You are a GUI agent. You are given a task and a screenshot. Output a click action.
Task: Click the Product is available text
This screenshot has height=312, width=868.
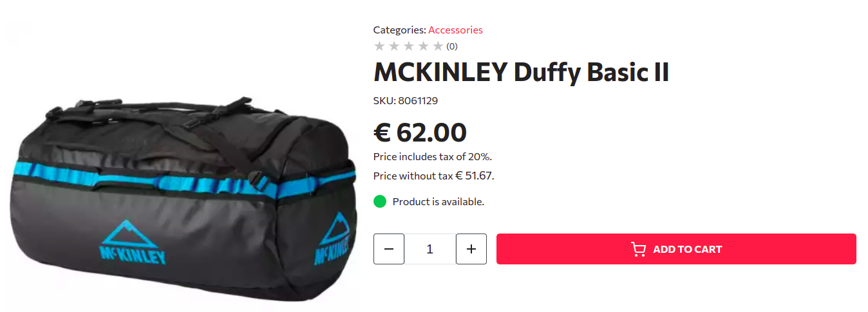click(x=439, y=201)
